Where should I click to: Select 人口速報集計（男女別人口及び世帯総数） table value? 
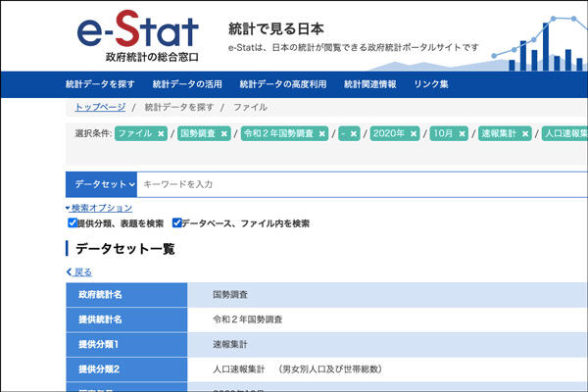297,369
